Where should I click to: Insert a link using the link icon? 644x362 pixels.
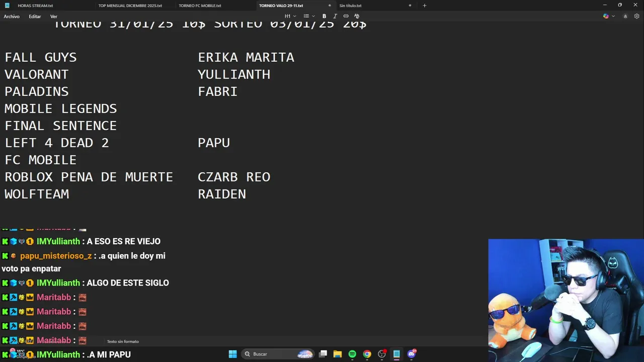[346, 16]
